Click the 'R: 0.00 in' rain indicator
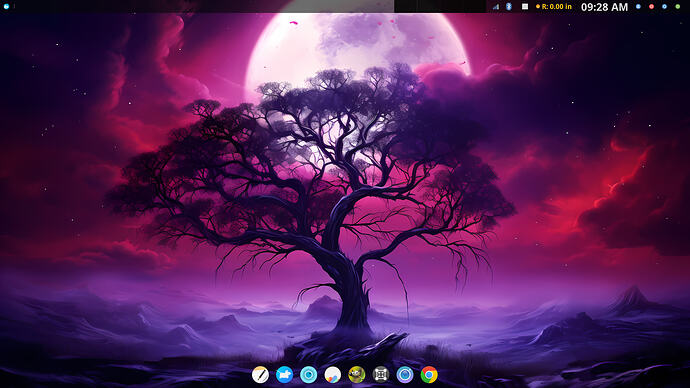This screenshot has width=690, height=388. click(x=554, y=7)
